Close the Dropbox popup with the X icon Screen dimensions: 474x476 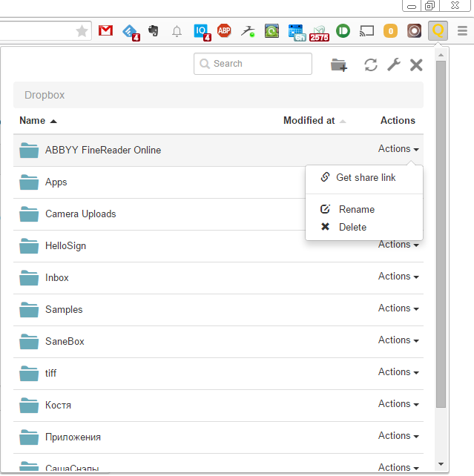point(416,65)
